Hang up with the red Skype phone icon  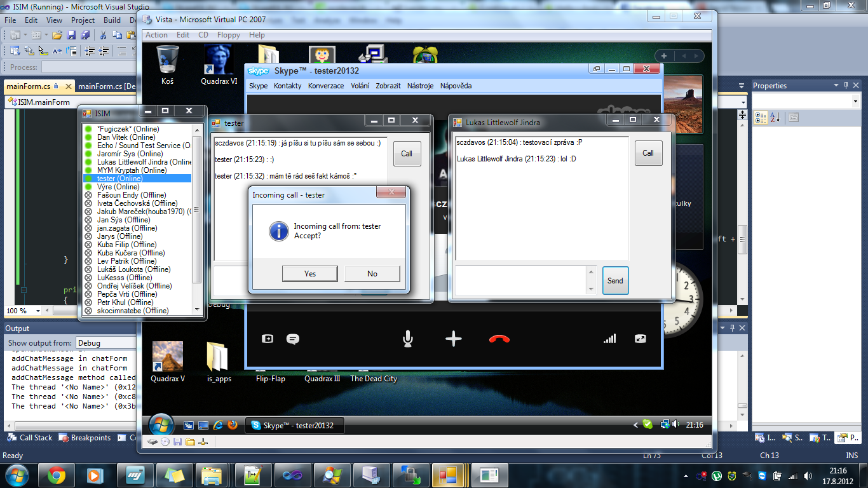tap(499, 339)
